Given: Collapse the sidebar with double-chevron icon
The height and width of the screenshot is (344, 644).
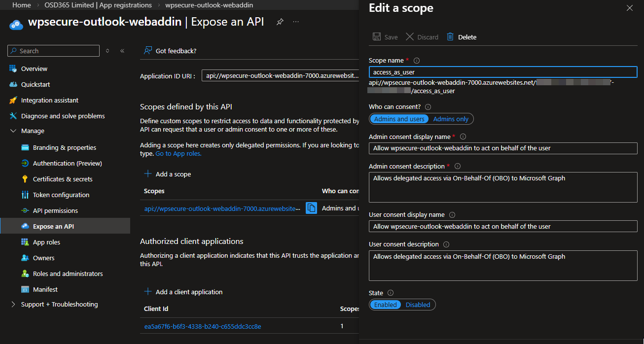Looking at the screenshot, I should pyautogui.click(x=122, y=51).
